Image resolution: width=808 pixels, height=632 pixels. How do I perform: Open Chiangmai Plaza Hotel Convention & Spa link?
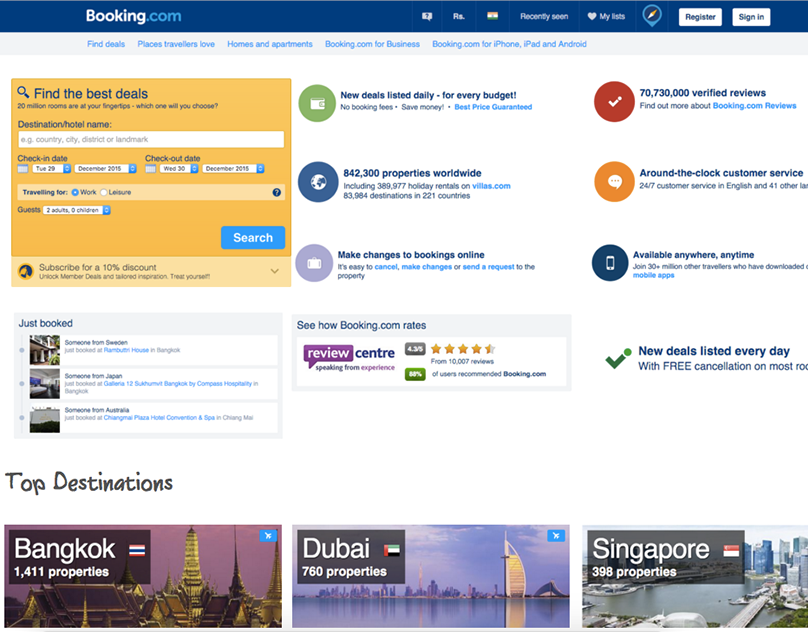(x=159, y=418)
